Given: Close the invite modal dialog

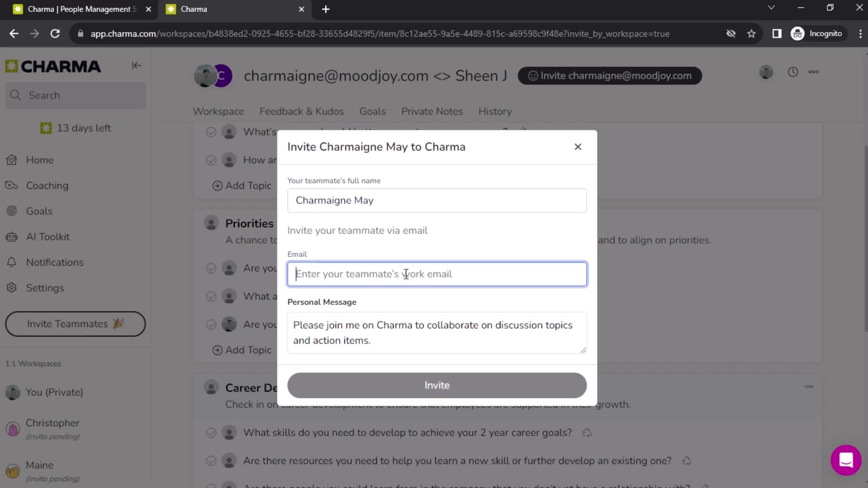Looking at the screenshot, I should coord(577,145).
